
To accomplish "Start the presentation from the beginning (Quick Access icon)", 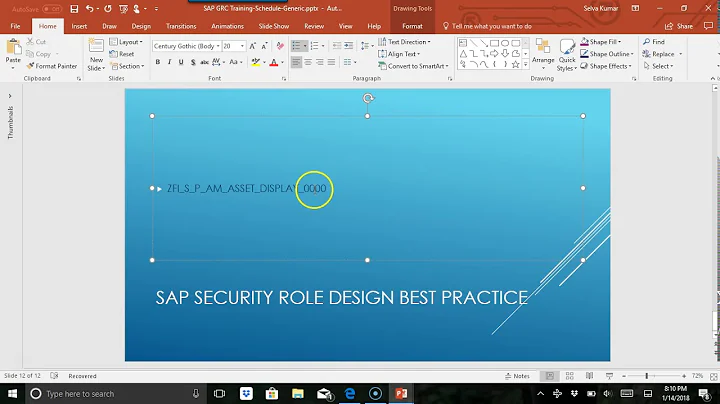I will pyautogui.click(x=123, y=9).
